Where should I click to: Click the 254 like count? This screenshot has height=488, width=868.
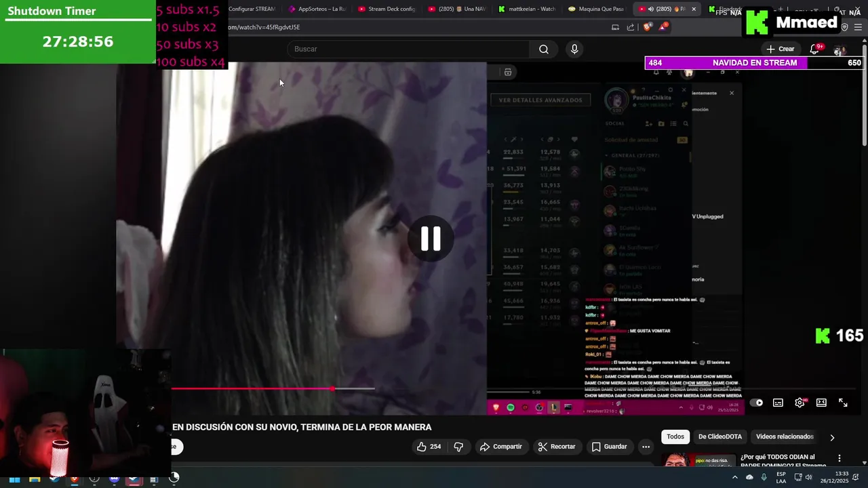click(435, 447)
